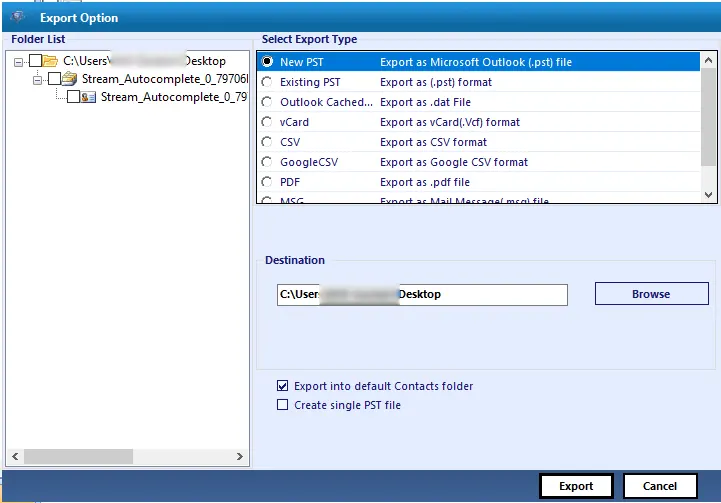Click the text 'Export as vCard(.Vcf) format'
The image size is (721, 503).
[450, 122]
